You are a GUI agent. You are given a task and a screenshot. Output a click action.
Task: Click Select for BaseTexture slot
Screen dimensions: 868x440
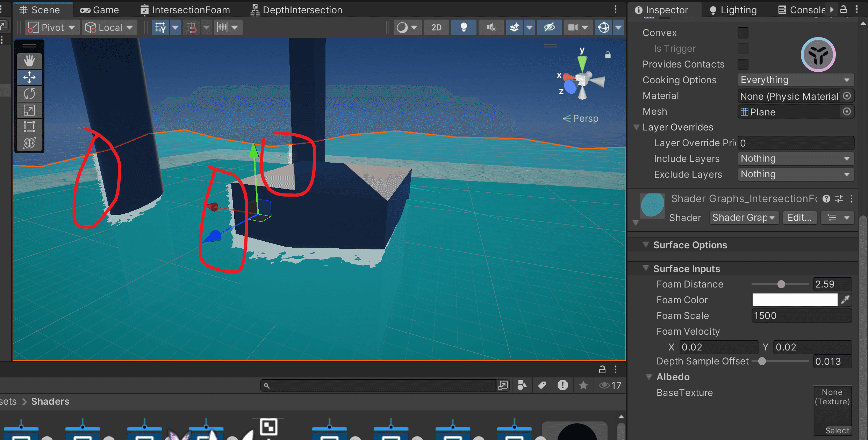(x=837, y=431)
